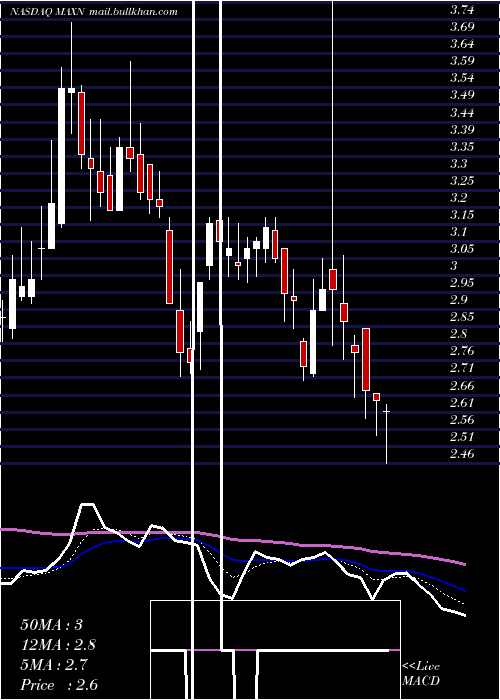The image size is (500, 700).
Task: Click the 50MA : 3 indicator text
Action: 52,625
